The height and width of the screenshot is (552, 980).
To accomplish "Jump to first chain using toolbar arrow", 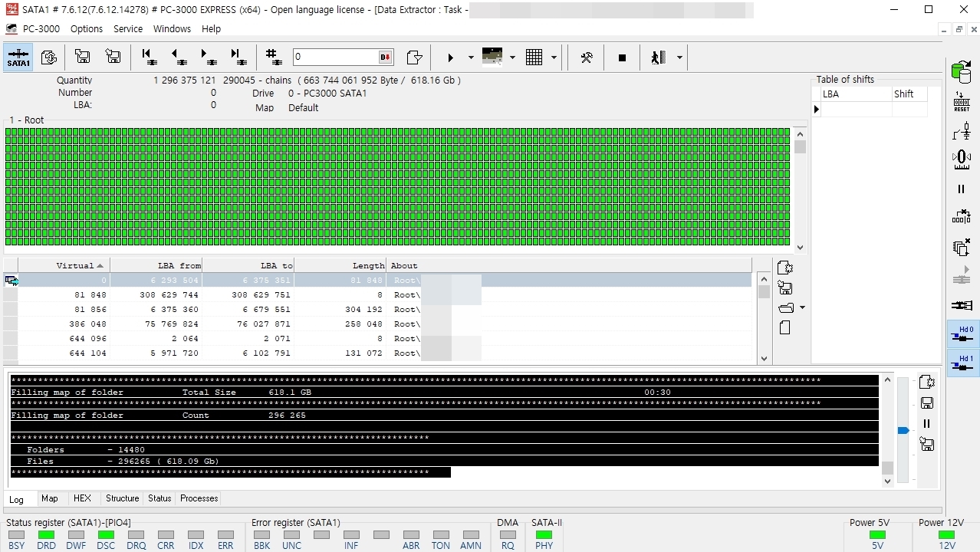I will click(x=149, y=58).
